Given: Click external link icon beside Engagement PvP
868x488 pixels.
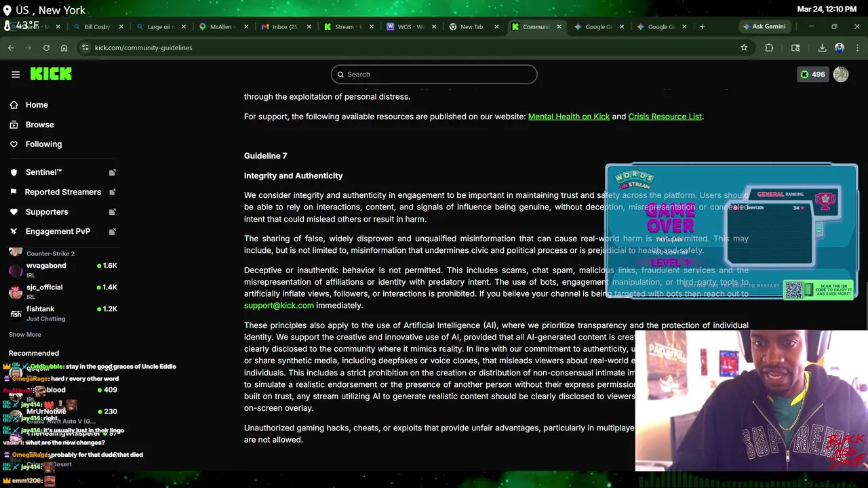Looking at the screenshot, I should (113, 231).
